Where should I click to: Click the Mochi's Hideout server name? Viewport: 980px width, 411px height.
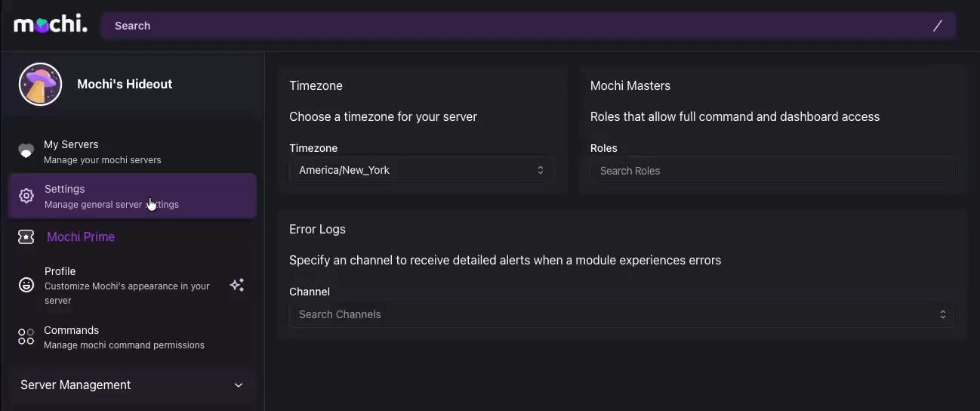[125, 84]
